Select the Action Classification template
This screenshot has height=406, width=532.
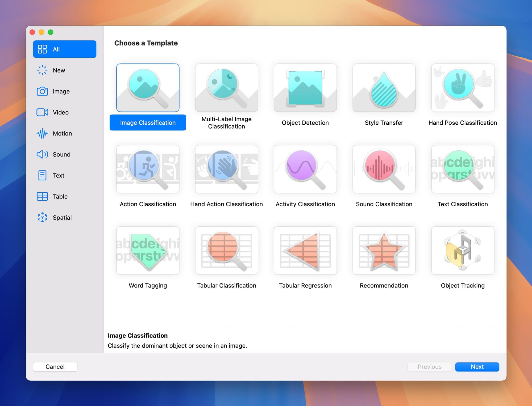click(148, 169)
